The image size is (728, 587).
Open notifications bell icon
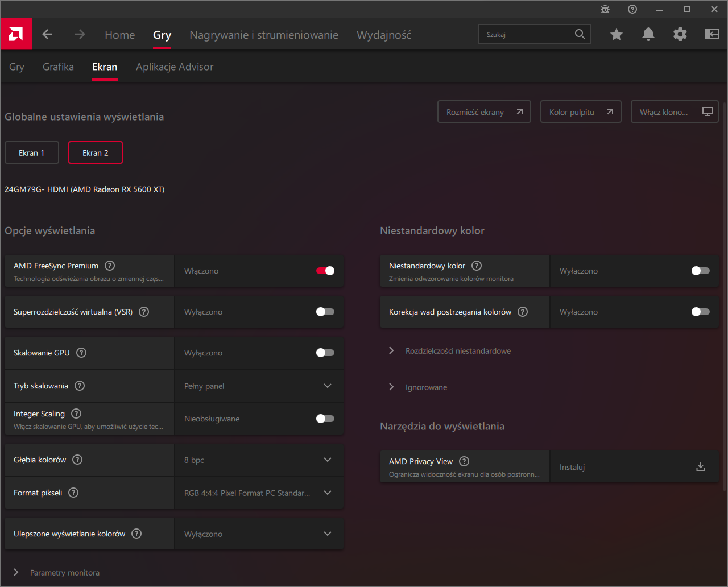648,35
